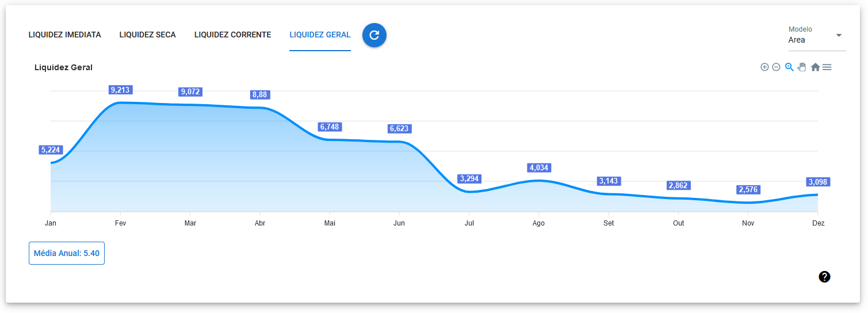Click the blue refresh button
Screen dimensions: 868x313
pyautogui.click(x=374, y=35)
